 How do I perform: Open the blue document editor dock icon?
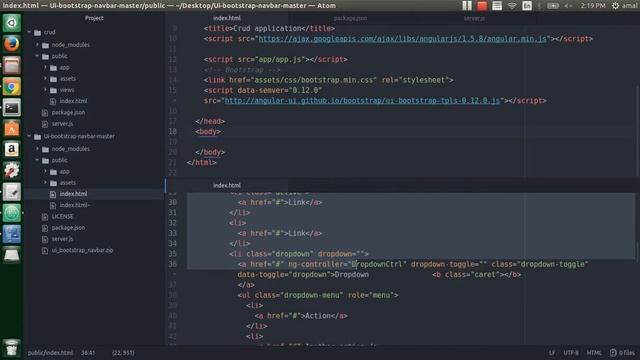(11, 234)
